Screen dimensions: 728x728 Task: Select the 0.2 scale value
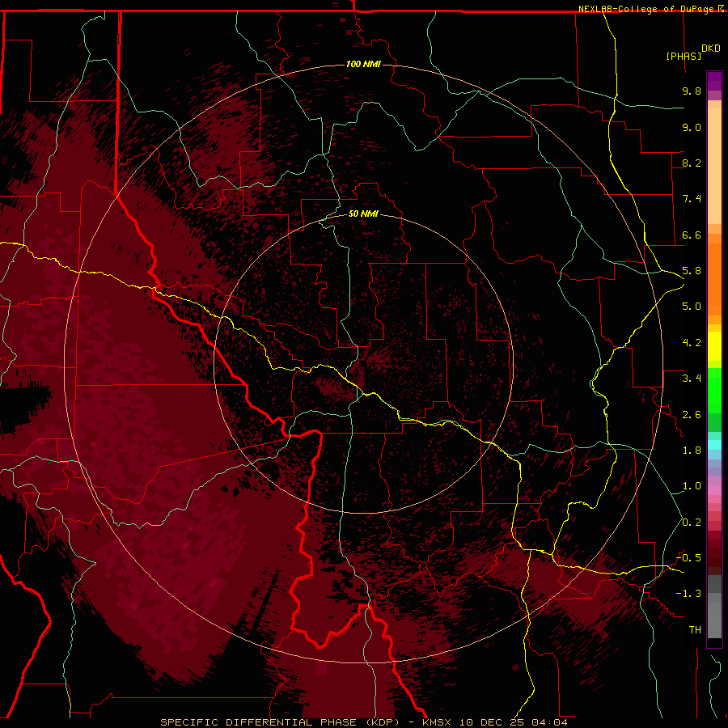692,523
